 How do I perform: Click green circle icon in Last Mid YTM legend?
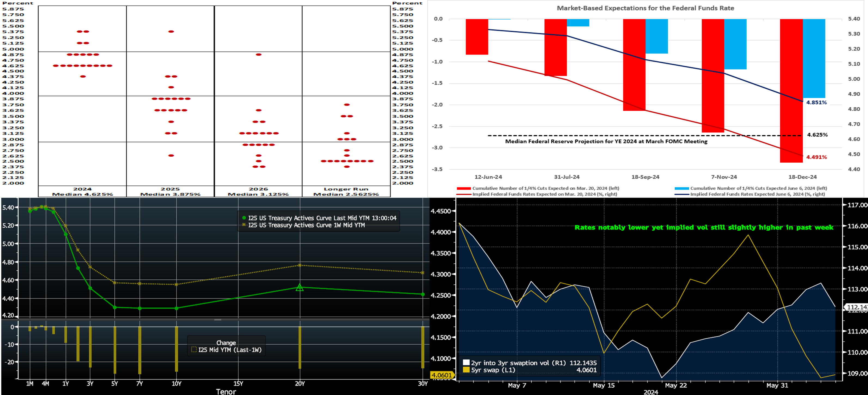(244, 218)
